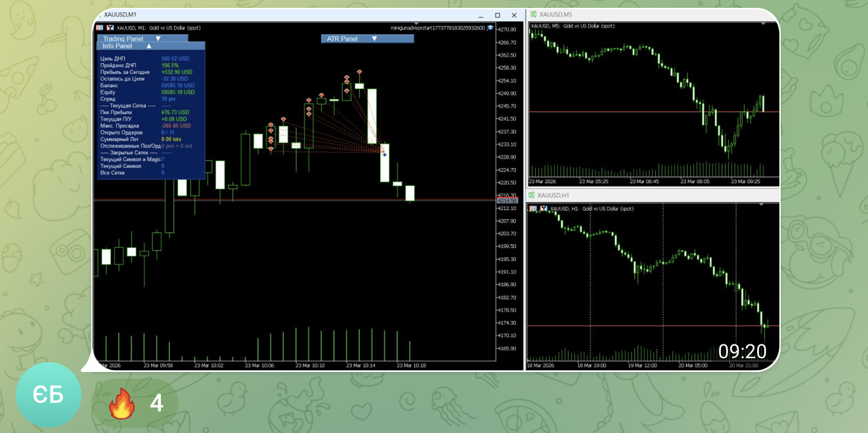Click the Цель ДНП value 500.52 USD
Screen dimensions: 868x433
pos(175,59)
